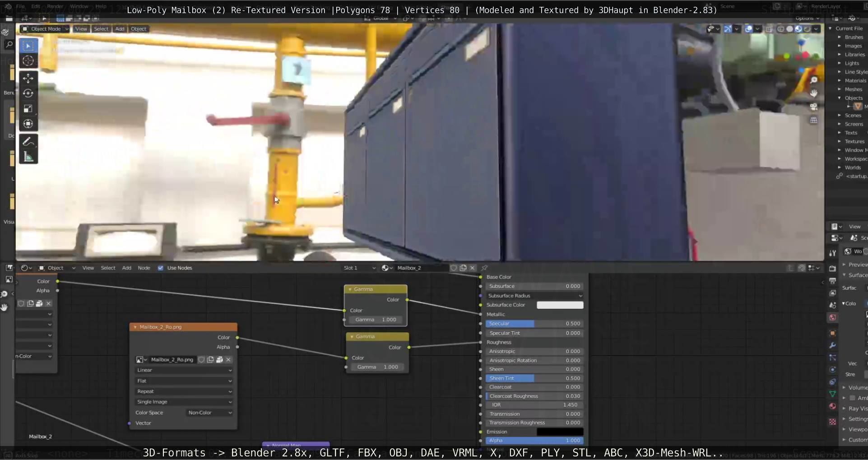Toggle material preview viewport shading
Image resolution: width=868 pixels, height=460 pixels.
point(798,29)
